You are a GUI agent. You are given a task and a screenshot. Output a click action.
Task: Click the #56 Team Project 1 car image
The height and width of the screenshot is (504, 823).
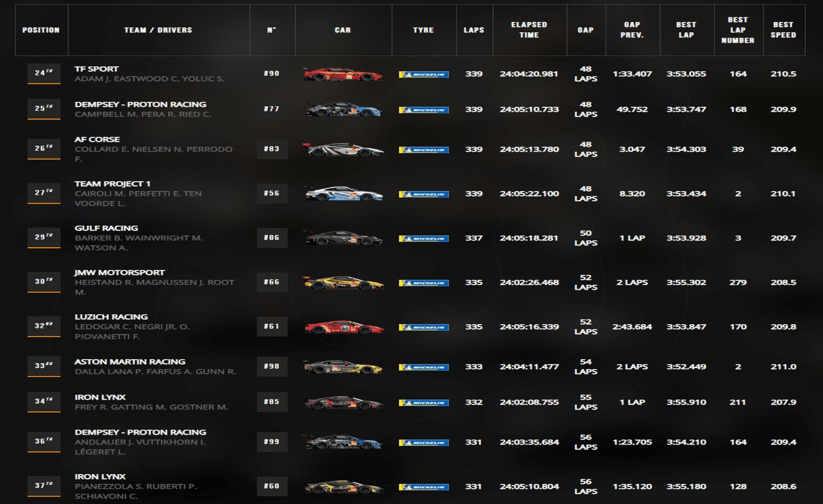343,193
